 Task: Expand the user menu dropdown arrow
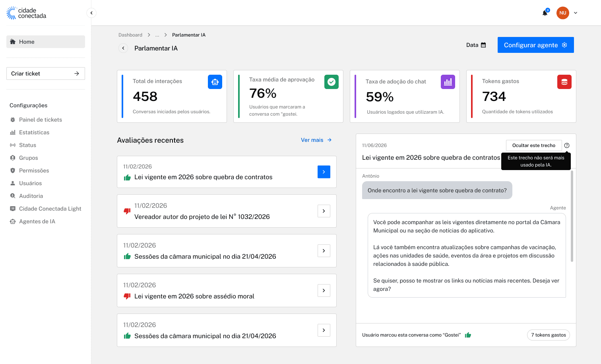(576, 13)
